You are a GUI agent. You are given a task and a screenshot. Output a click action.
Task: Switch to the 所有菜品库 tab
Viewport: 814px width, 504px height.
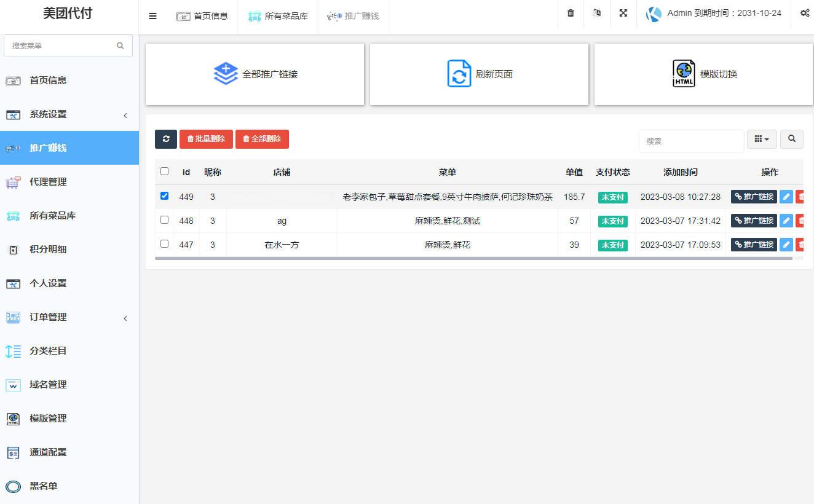[x=277, y=16]
